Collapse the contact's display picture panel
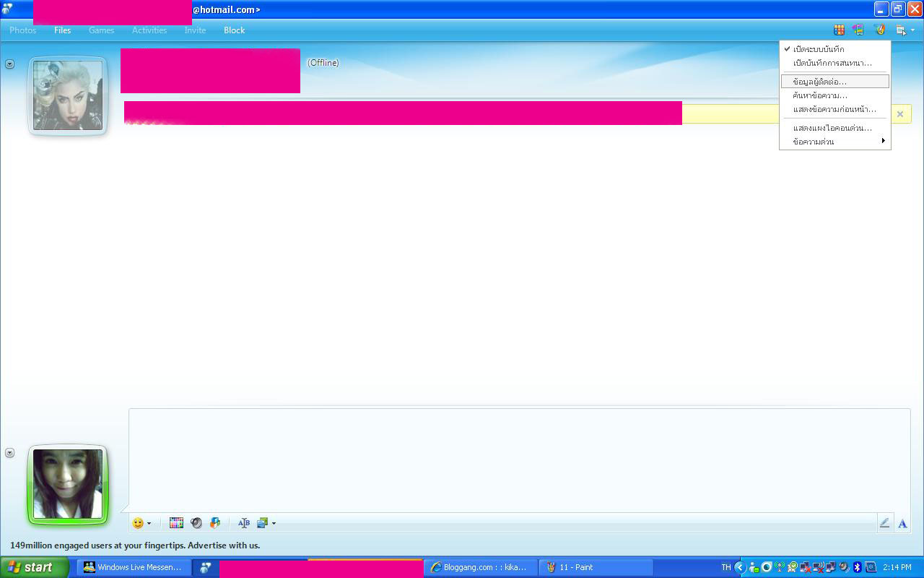 coord(9,64)
